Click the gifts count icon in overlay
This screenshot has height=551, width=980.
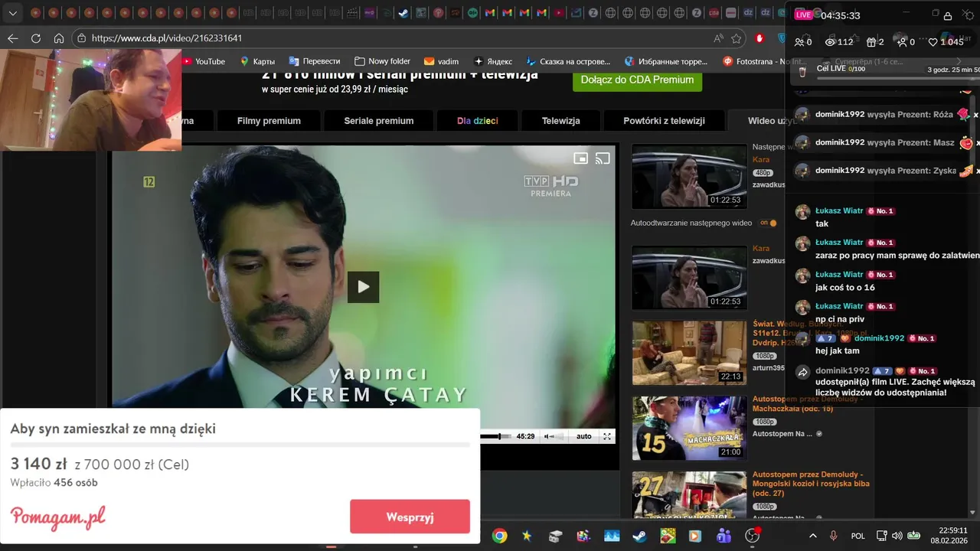tap(871, 42)
